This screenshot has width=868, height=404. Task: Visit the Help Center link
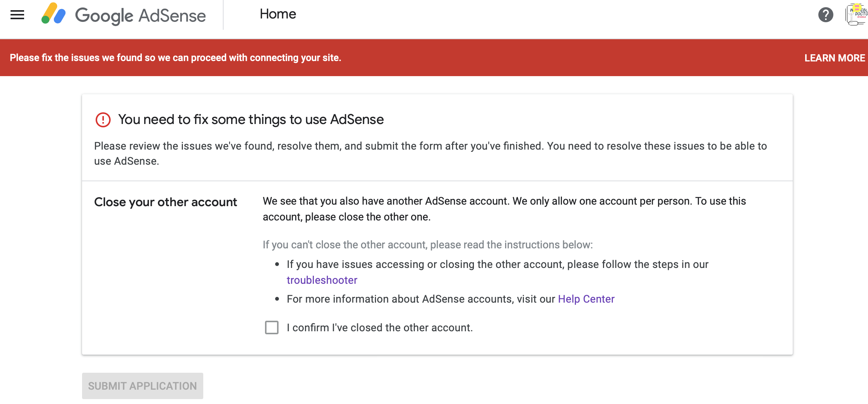click(586, 299)
